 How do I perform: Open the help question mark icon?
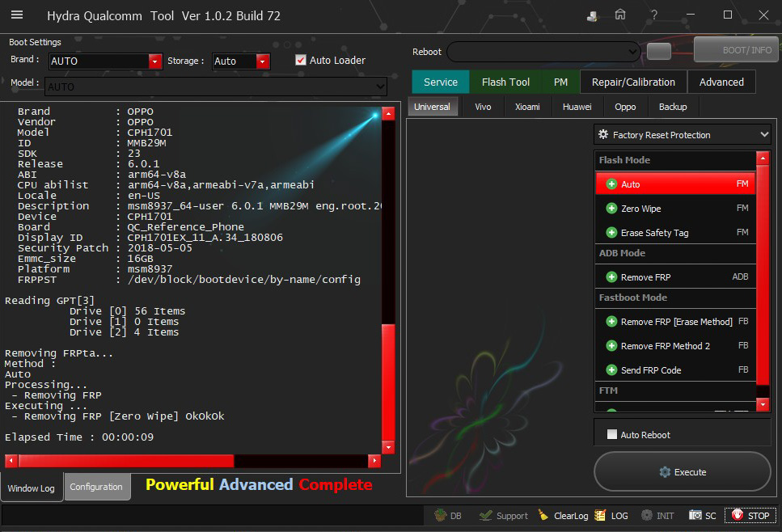coord(653,15)
